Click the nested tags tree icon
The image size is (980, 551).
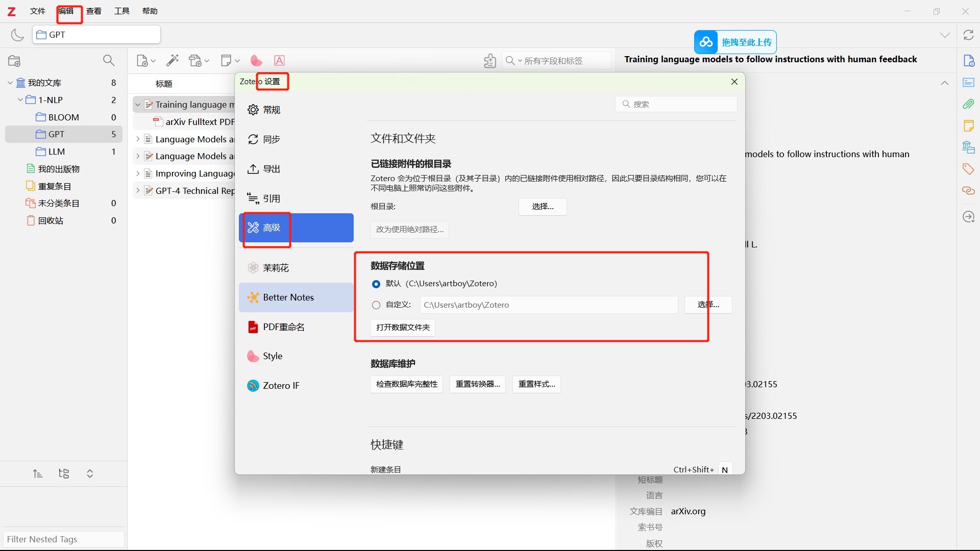(64, 473)
